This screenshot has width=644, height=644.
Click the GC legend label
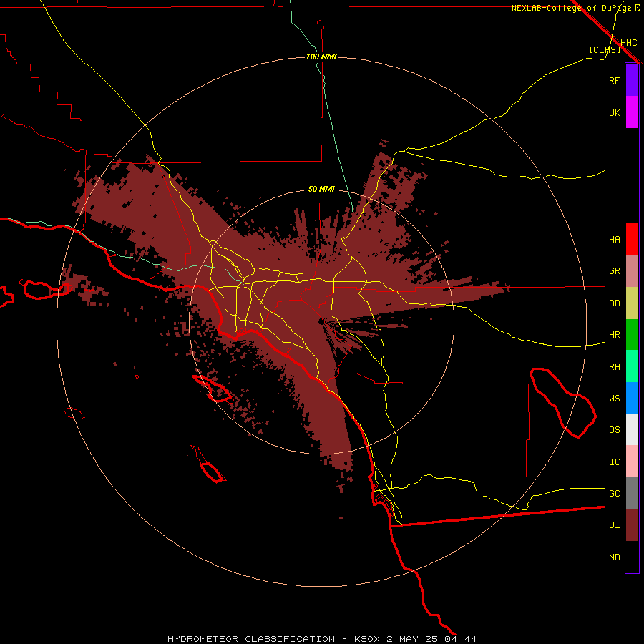614,493
